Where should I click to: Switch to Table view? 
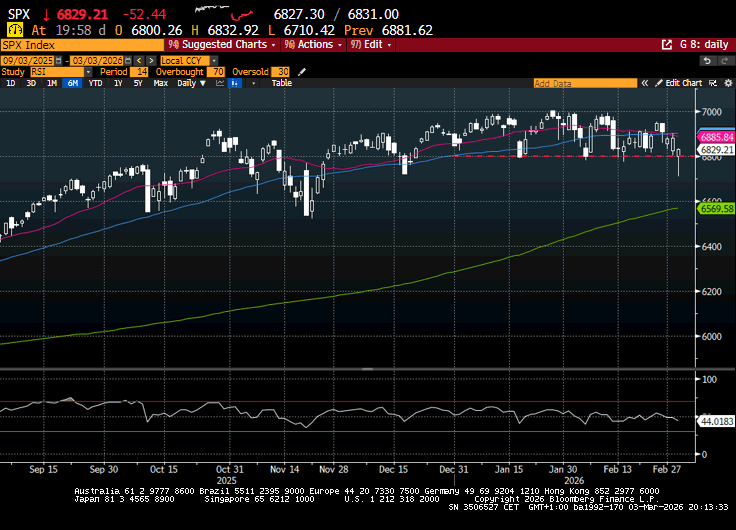[x=281, y=83]
